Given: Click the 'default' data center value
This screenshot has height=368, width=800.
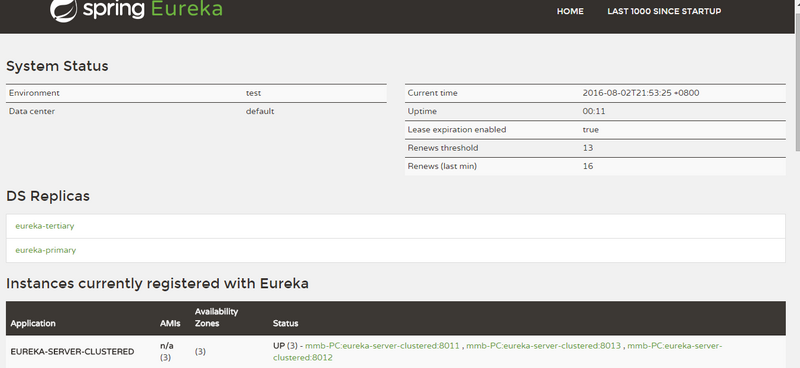Looking at the screenshot, I should pos(260,111).
